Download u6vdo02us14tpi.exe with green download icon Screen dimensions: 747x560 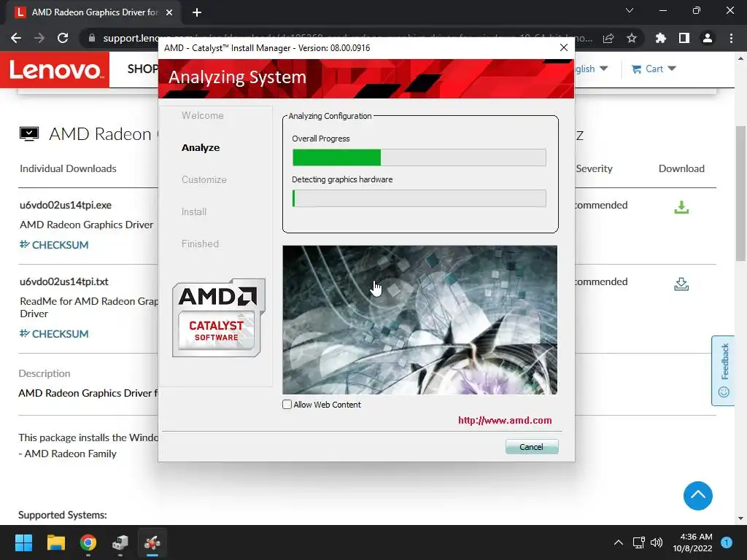tap(681, 207)
